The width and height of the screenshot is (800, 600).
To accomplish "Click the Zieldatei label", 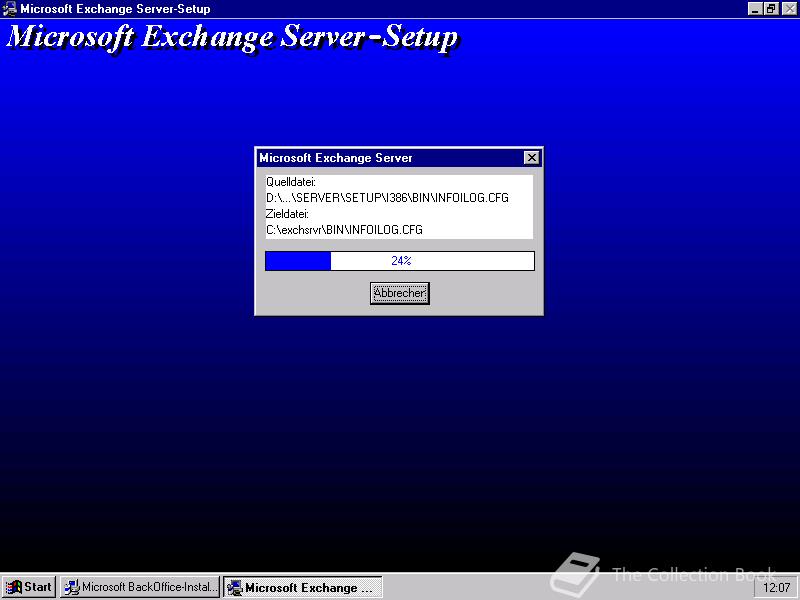I will click(287, 214).
